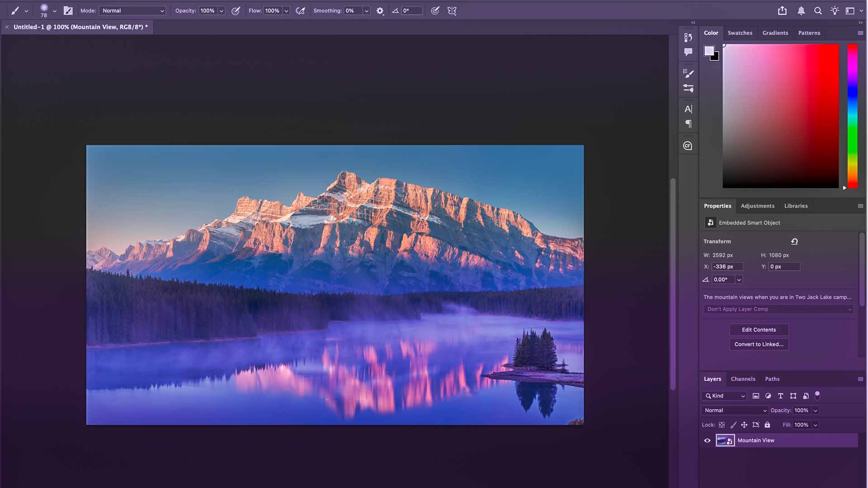Open the Paragraph panel icon
Viewport: 868px width, 488px height.
[x=688, y=124]
